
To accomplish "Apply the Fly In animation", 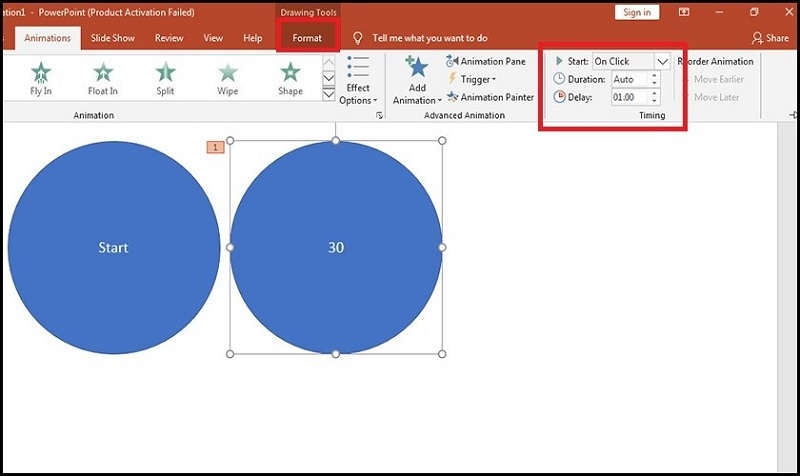I will pyautogui.click(x=41, y=79).
